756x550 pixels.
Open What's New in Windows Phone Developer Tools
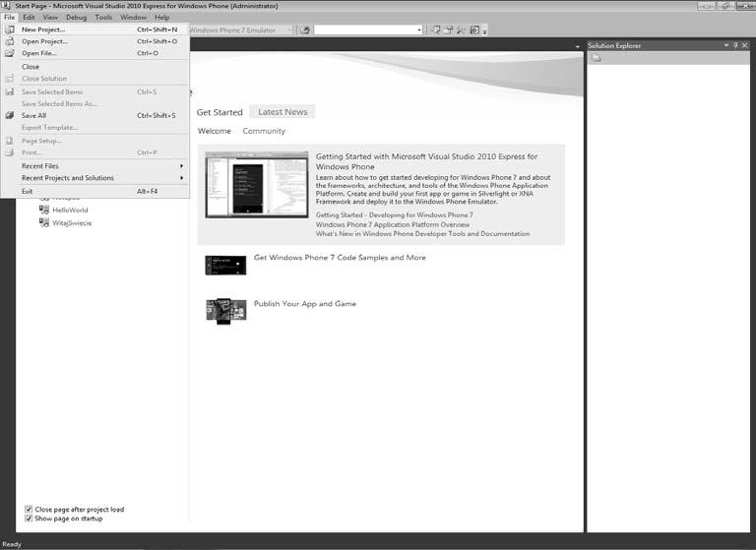coord(422,234)
